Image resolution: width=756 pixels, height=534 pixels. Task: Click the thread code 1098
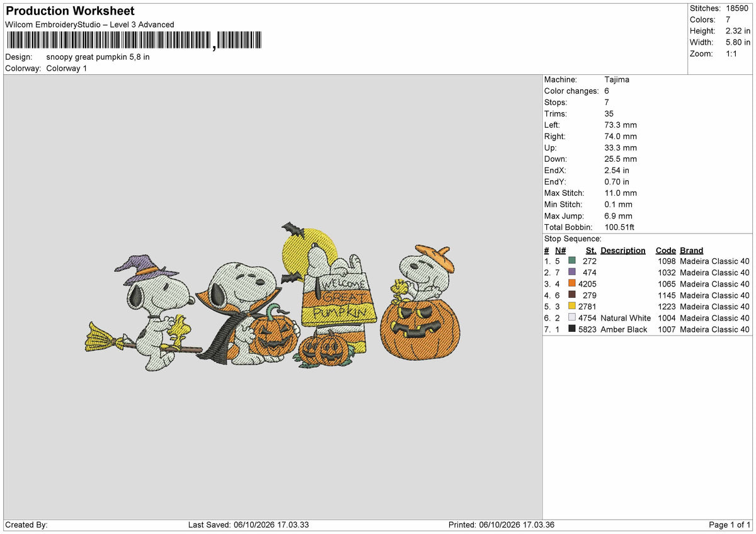point(667,261)
